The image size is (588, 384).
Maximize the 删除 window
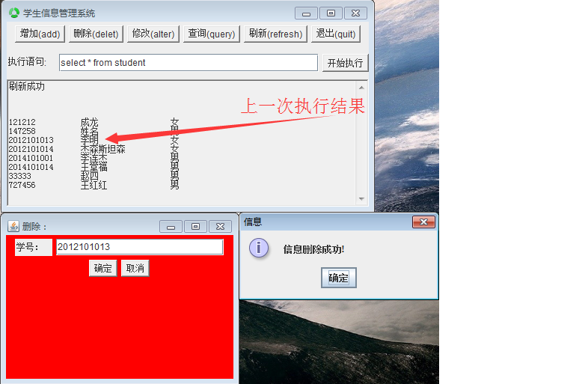[195, 226]
